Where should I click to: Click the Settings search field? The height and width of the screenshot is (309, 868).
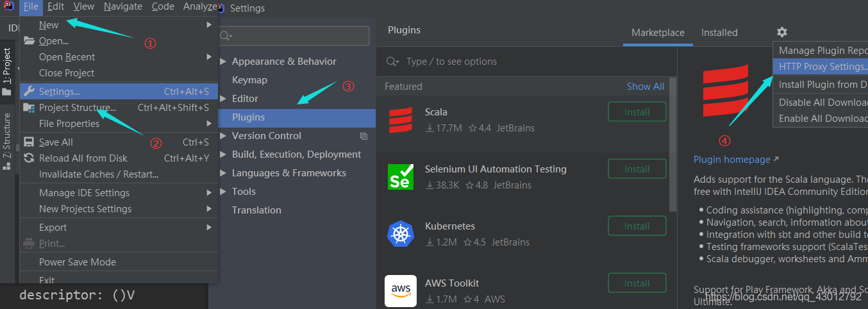click(x=294, y=36)
